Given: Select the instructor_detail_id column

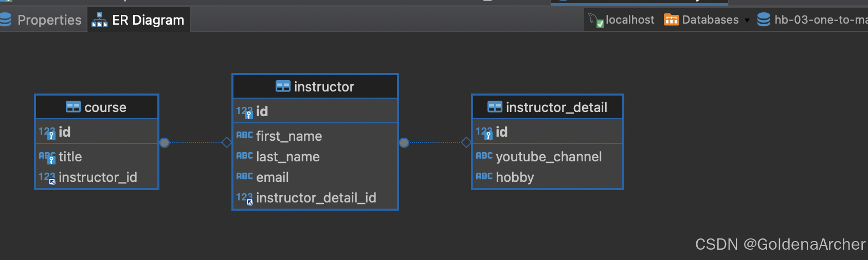Looking at the screenshot, I should (x=315, y=197).
